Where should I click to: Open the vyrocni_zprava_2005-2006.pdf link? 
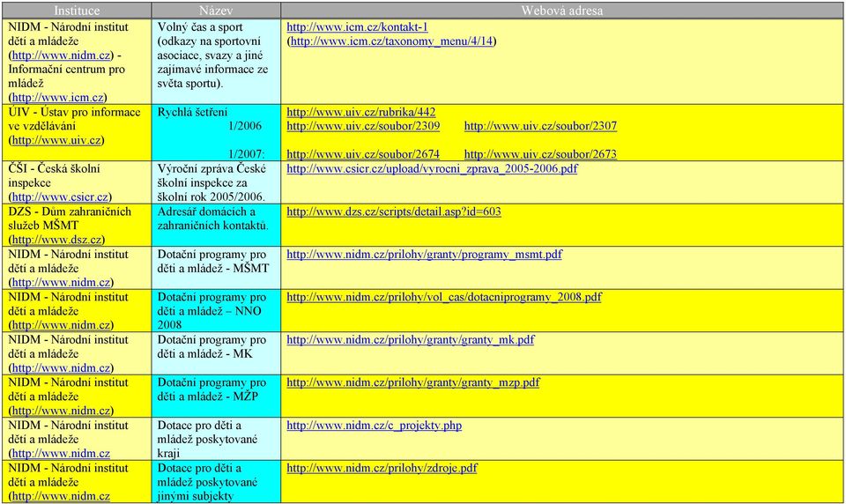point(432,169)
